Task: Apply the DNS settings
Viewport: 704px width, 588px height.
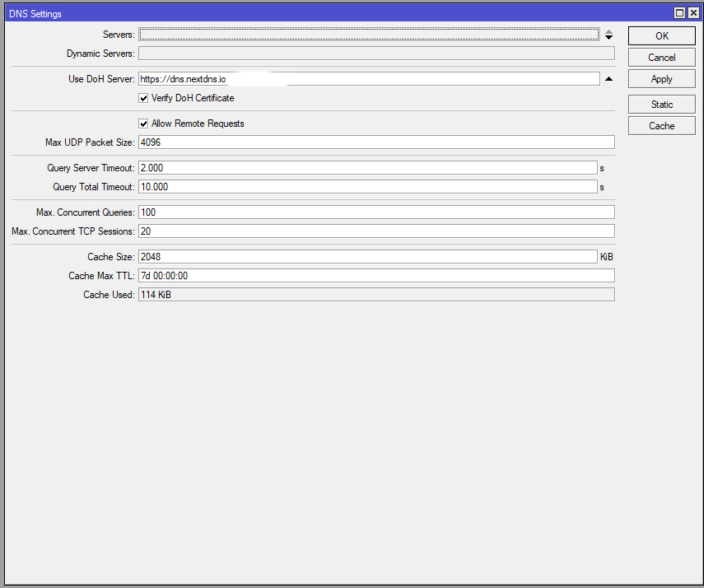Action: click(661, 79)
